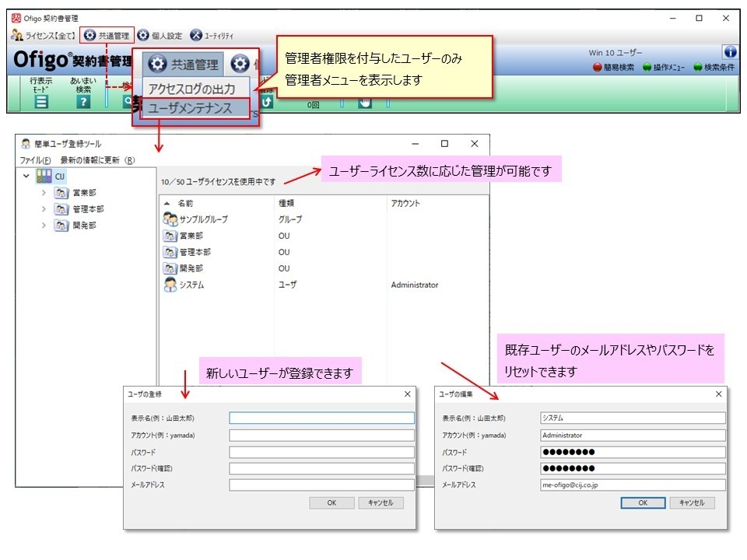
Task: Expand the 営業部 tree node
Action: (44, 193)
